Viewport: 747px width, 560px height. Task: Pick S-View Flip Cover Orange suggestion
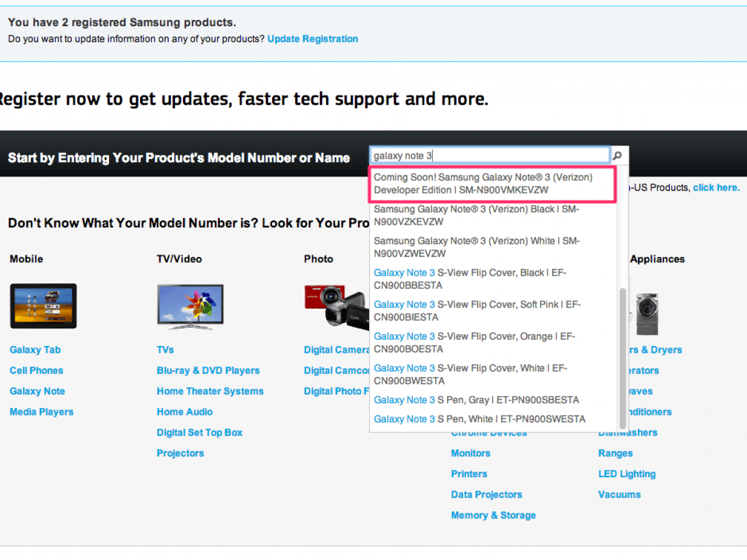(476, 342)
